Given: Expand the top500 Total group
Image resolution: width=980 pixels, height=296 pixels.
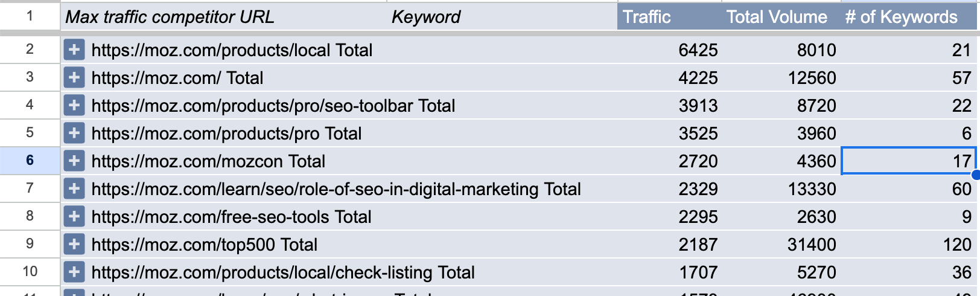Looking at the screenshot, I should (74, 244).
